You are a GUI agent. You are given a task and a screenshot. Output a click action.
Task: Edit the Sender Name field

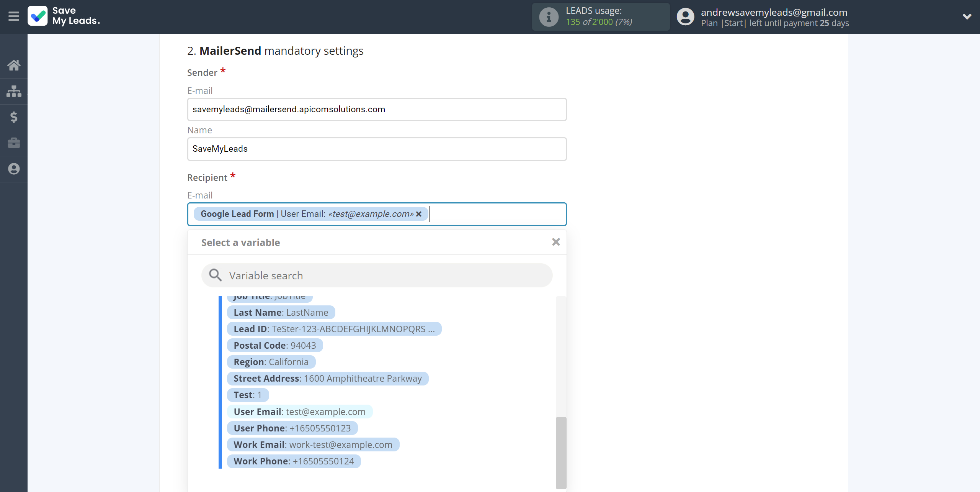click(377, 149)
